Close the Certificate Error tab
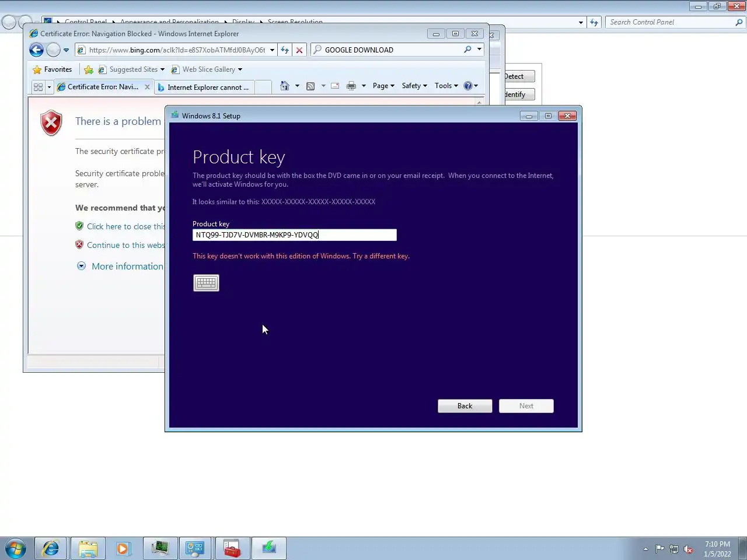Screen dimensions: 747x560 coord(147,87)
